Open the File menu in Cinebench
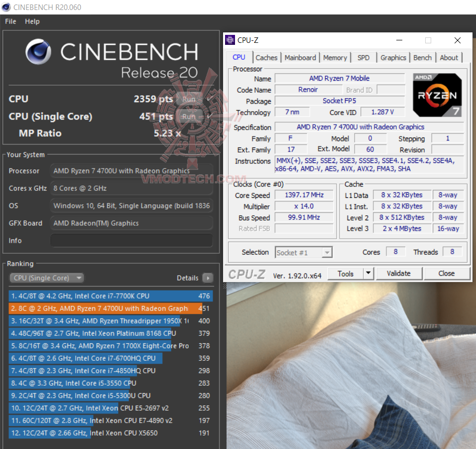The image size is (476, 449). [10, 21]
